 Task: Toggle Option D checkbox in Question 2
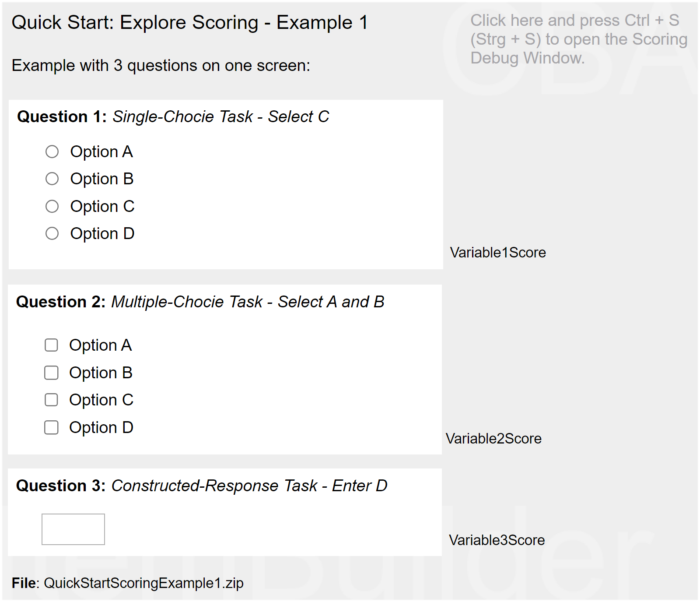tap(51, 427)
